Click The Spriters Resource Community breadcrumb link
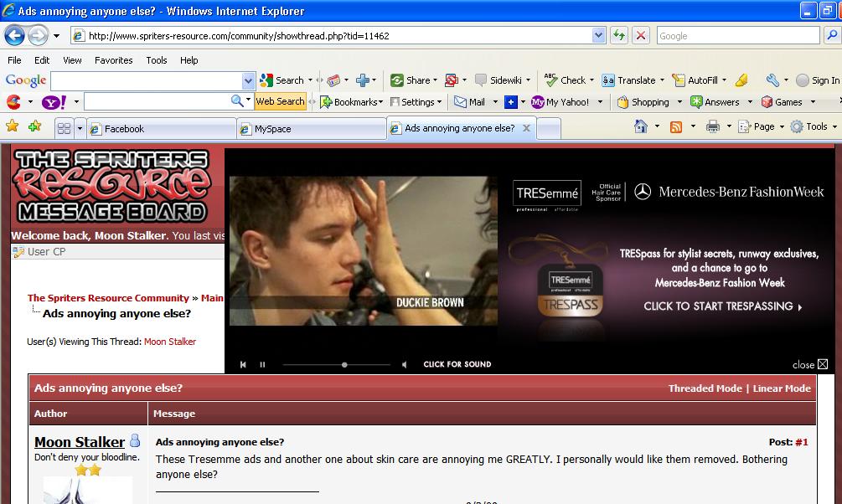 pos(108,298)
